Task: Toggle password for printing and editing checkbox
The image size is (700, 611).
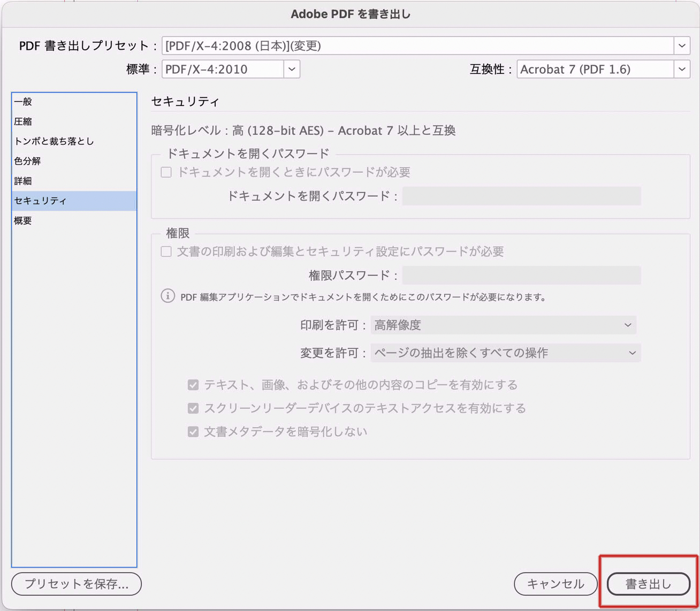Action: [x=166, y=251]
